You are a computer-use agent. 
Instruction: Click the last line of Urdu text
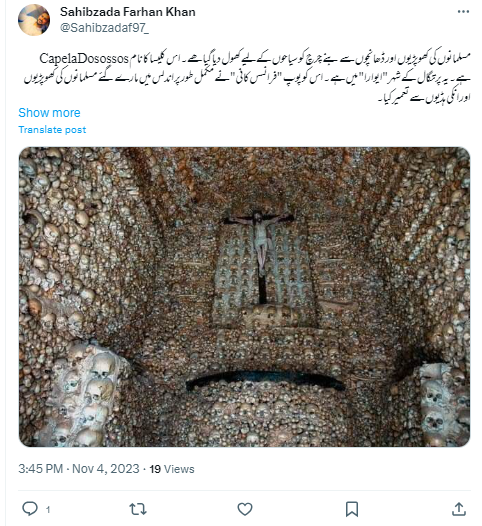pos(425,98)
